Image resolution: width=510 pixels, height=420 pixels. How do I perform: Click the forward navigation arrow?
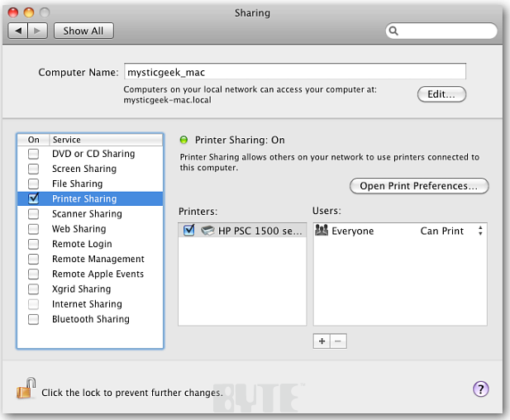click(38, 31)
